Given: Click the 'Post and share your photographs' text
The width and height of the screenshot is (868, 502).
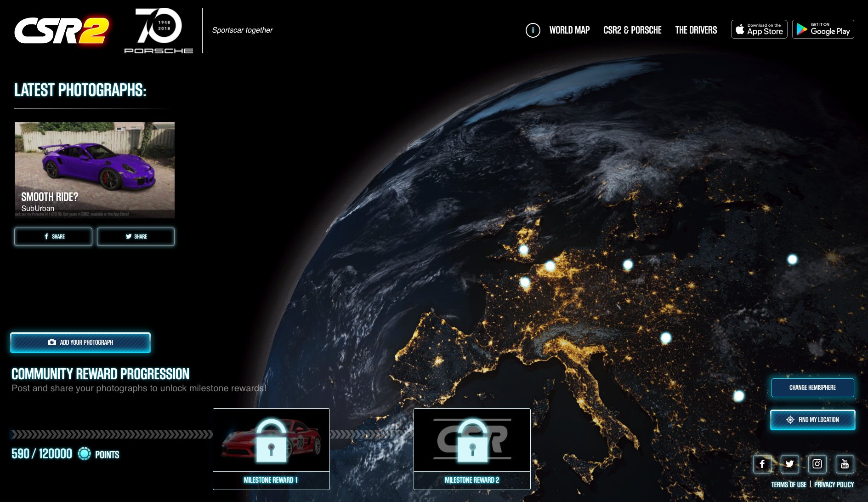Looking at the screenshot, I should point(139,388).
